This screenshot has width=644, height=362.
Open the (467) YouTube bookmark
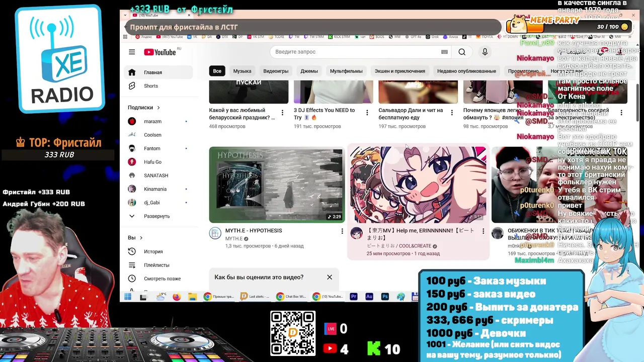pyautogui.click(x=170, y=37)
